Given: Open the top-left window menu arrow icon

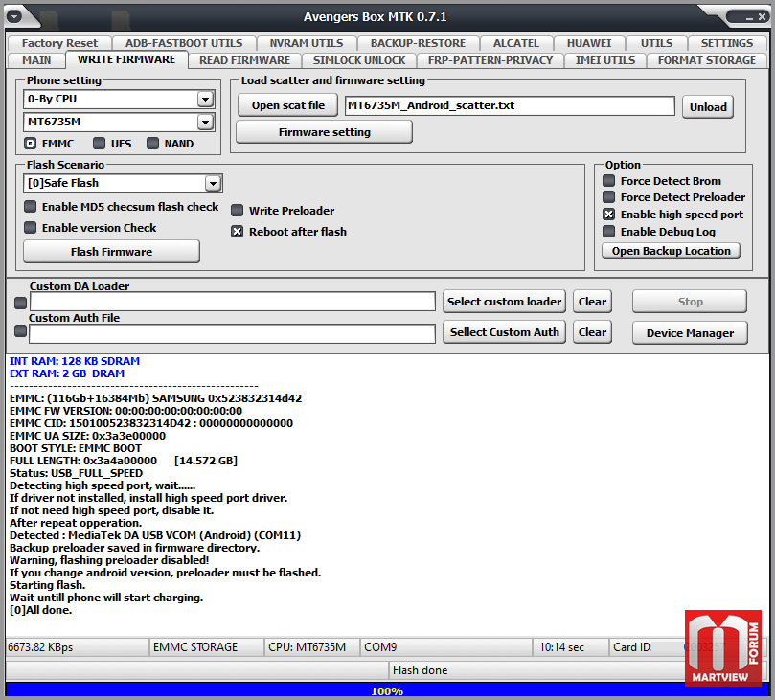Looking at the screenshot, I should pos(13,16).
